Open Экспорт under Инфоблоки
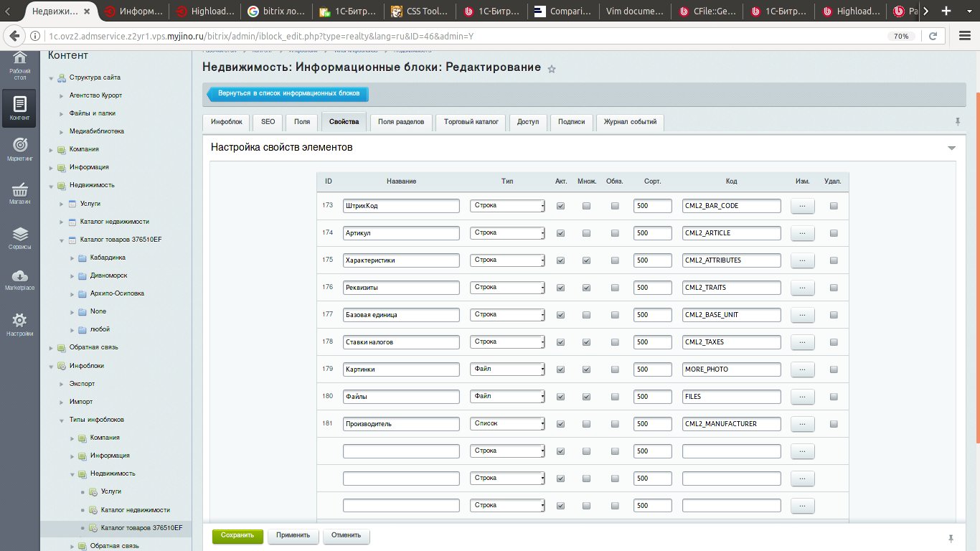Screen dimensions: 980x551 82,384
